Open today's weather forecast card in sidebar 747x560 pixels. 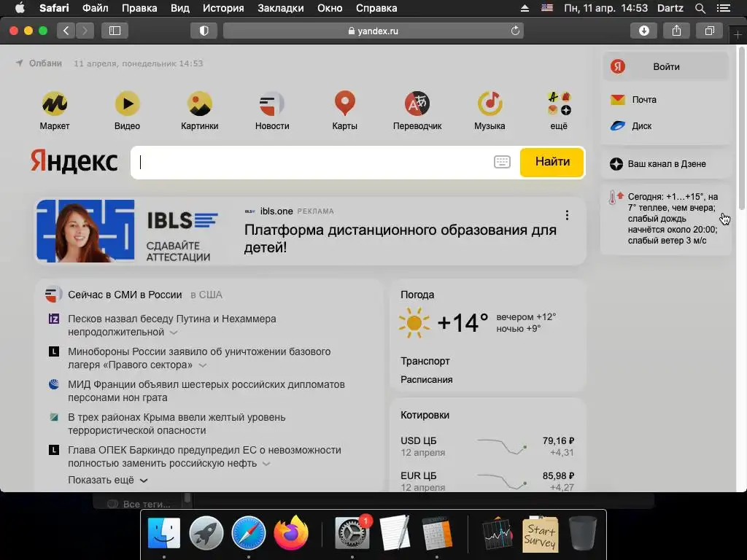(665, 219)
